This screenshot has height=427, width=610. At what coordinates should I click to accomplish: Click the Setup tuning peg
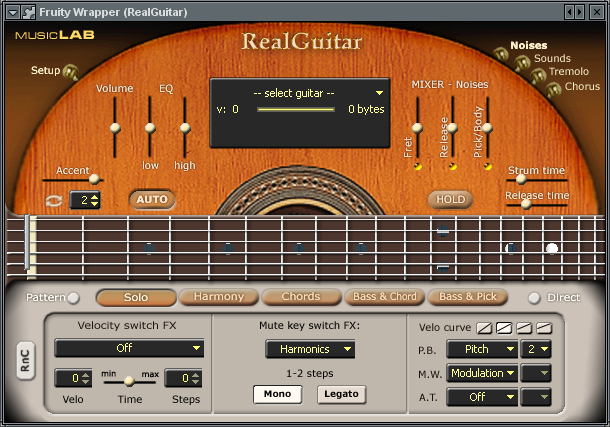71,72
